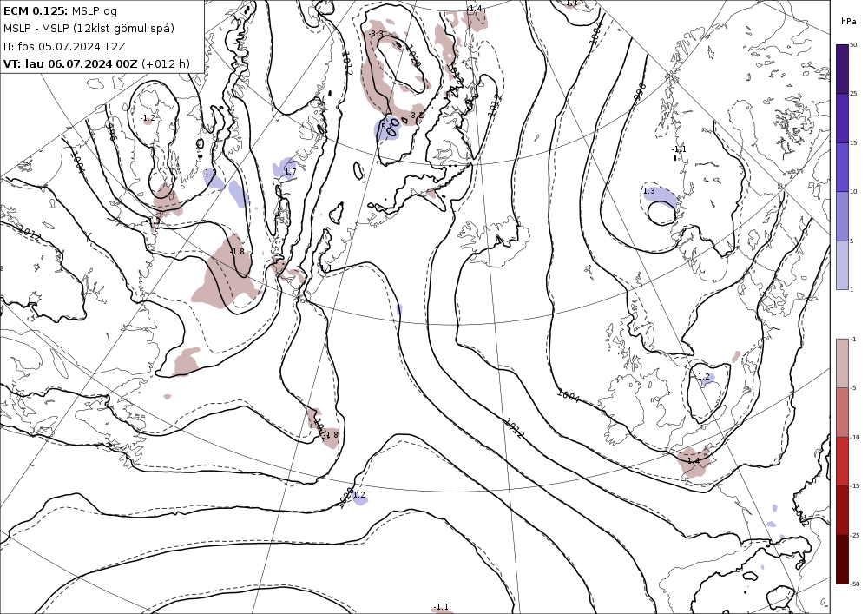Image resolution: width=868 pixels, height=614 pixels.
Task: Click the darkest maroon -25 to -50 legend segment
Action: pyautogui.click(x=842, y=559)
